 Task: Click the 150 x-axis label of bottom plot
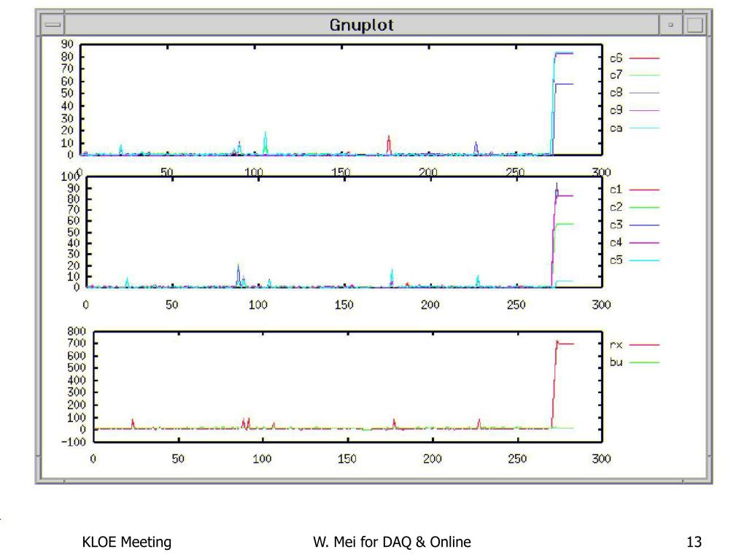click(347, 459)
